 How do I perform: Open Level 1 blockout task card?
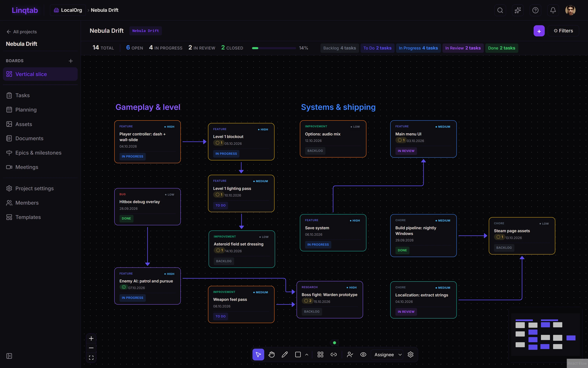tap(241, 142)
